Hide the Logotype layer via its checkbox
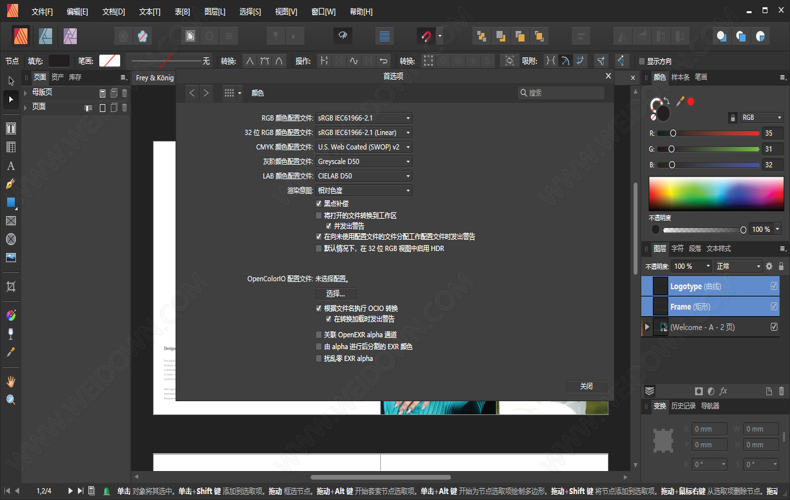790x500 pixels. [773, 286]
